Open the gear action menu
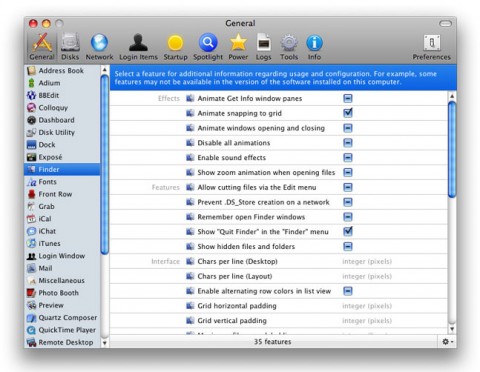Viewport: 480px width, 372px height. click(447, 342)
